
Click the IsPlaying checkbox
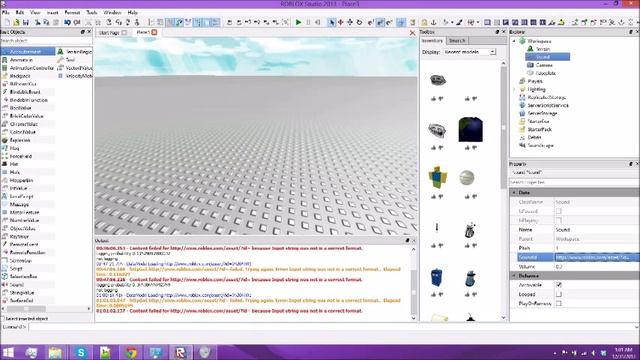tap(559, 220)
